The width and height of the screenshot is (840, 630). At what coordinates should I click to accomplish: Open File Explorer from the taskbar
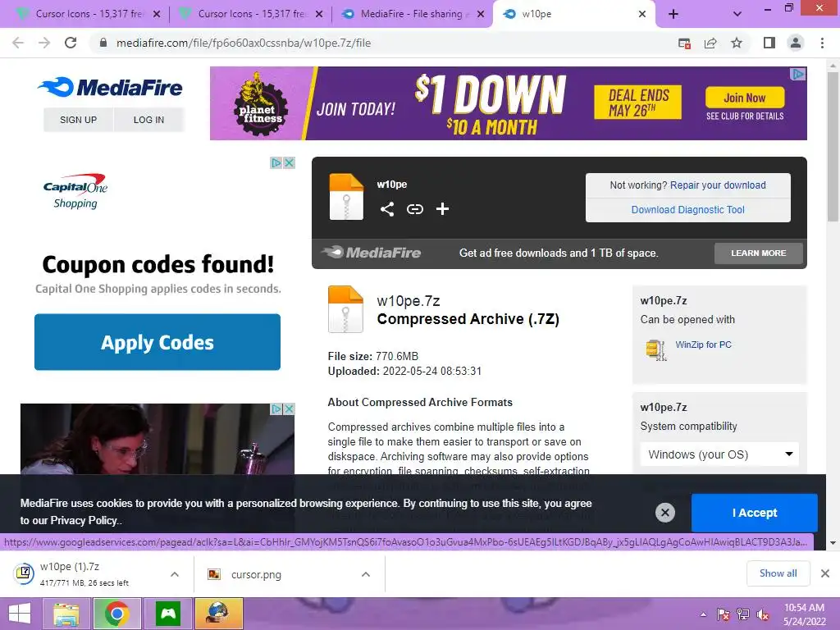66,614
